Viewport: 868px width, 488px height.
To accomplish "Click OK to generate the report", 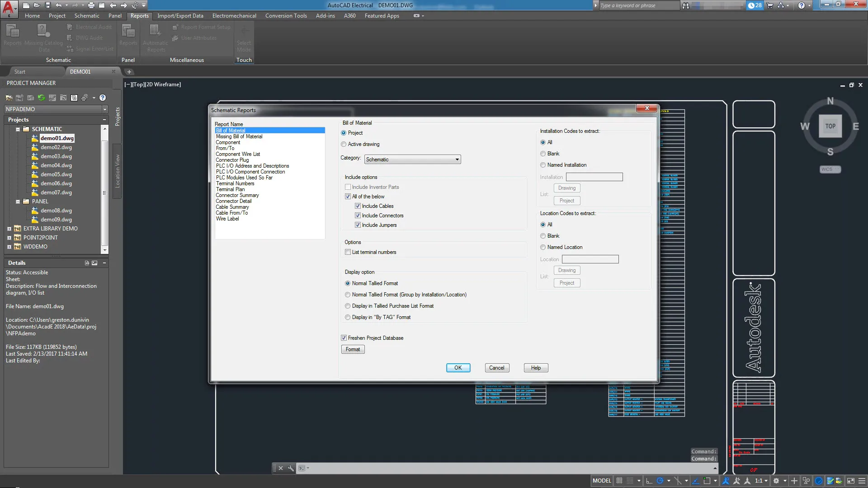I will 458,367.
